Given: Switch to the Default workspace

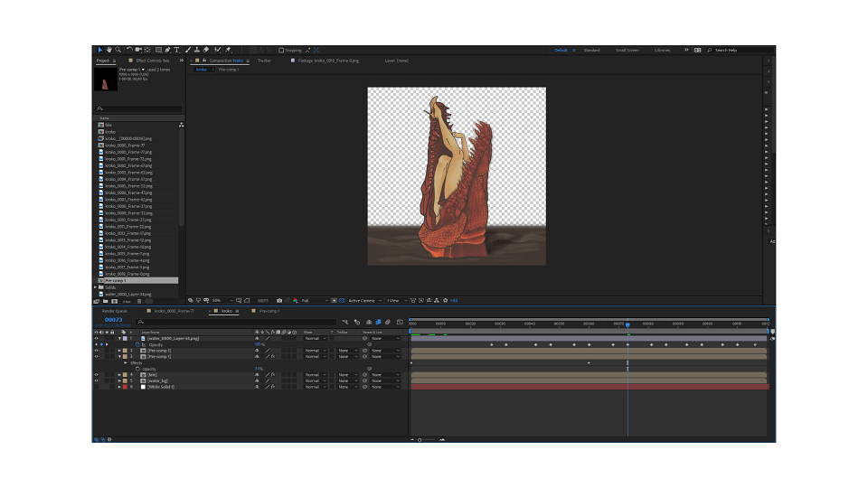Looking at the screenshot, I should coord(561,51).
